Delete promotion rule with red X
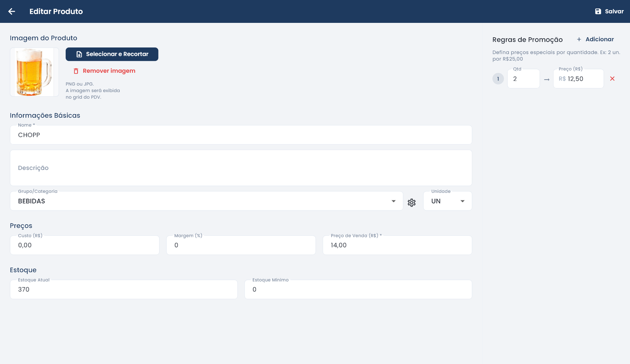Screen dimensions: 630x364 coord(612,79)
